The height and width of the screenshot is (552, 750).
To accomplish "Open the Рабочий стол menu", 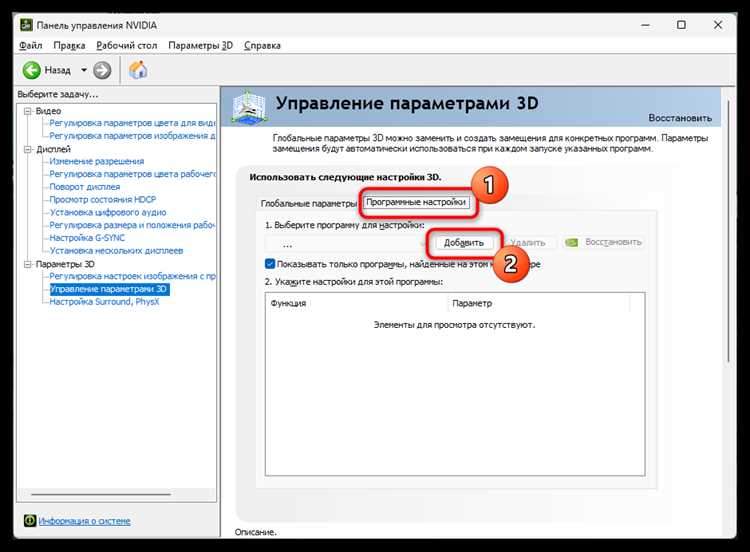I will (127, 45).
